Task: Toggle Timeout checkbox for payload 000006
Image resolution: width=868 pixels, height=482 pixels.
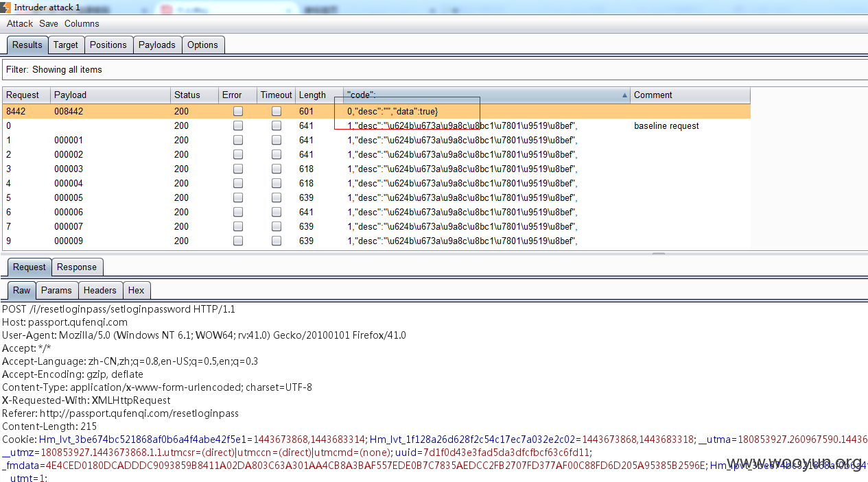Action: [276, 212]
